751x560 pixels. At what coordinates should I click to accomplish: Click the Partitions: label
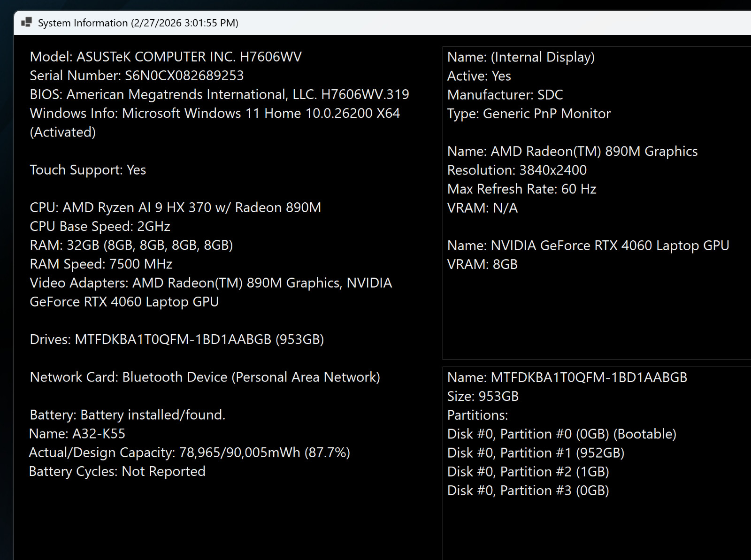478,415
